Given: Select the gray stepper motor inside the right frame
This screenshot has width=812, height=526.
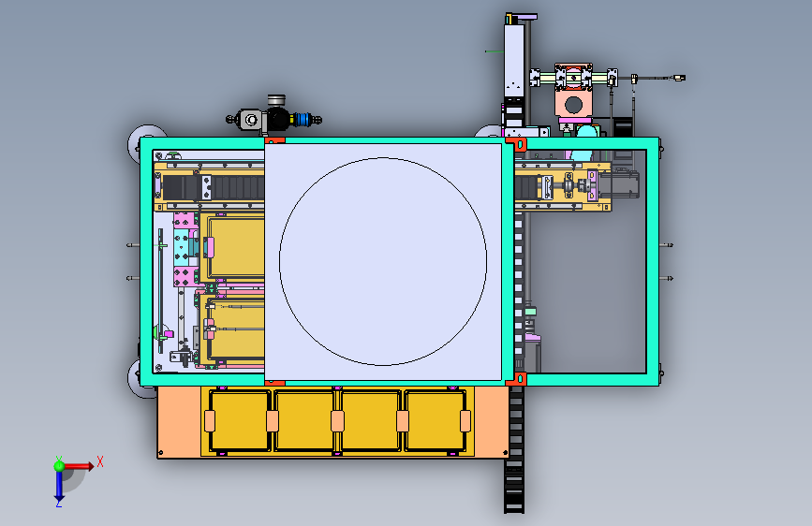Looking at the screenshot, I should click(x=619, y=185).
